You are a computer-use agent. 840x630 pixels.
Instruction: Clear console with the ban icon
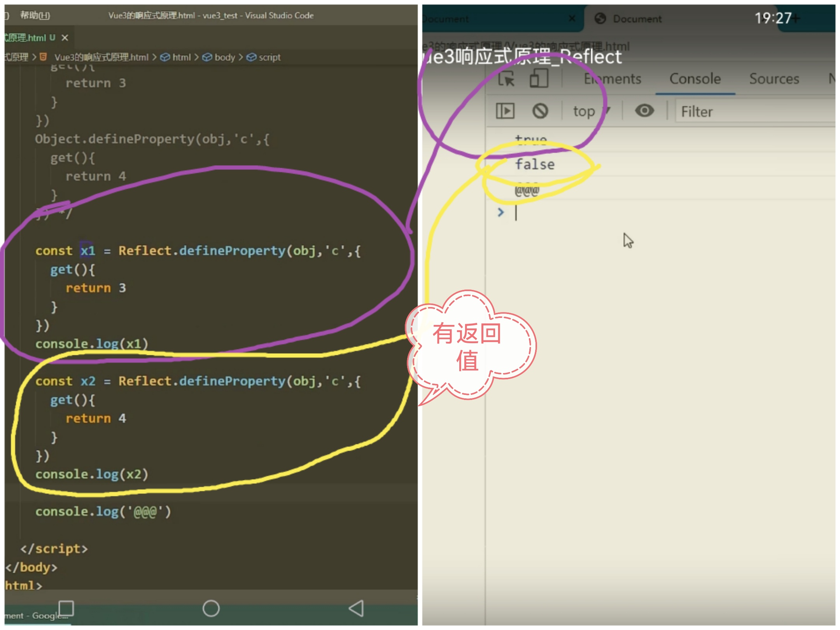click(540, 111)
